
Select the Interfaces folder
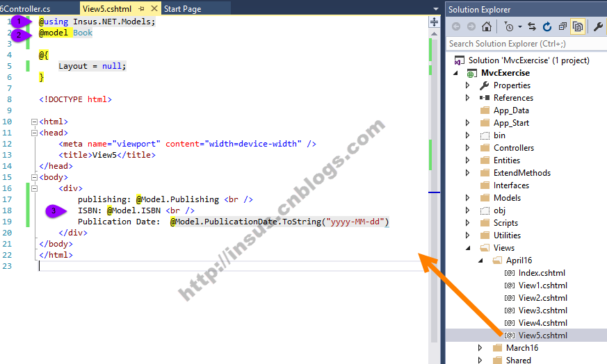[x=511, y=185]
